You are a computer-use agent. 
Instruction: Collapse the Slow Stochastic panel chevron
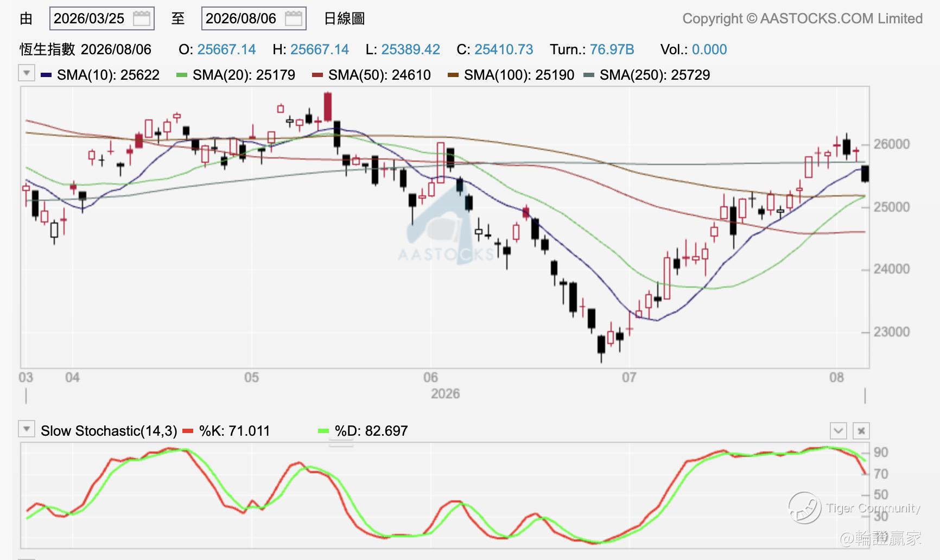coord(839,431)
